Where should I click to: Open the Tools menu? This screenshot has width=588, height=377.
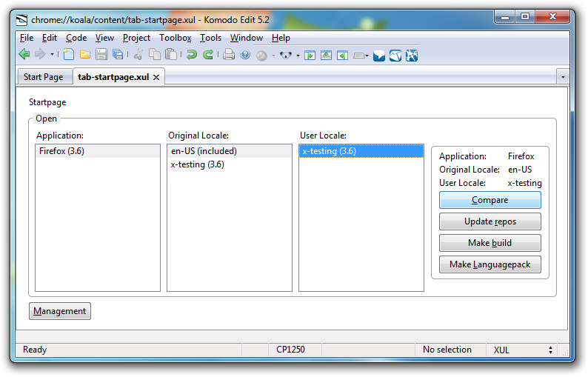pyautogui.click(x=211, y=38)
